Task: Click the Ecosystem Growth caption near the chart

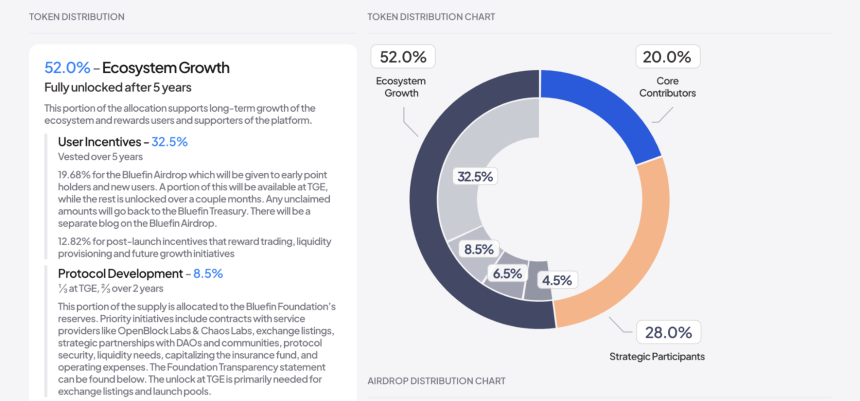Action: pos(401,87)
